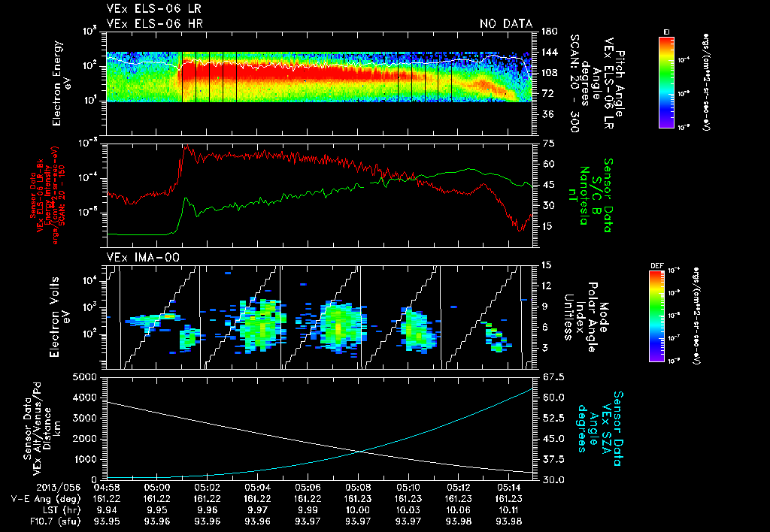770x532 pixels.
Task: Click the altitude and SZA curve crossing point
Action: (361, 452)
